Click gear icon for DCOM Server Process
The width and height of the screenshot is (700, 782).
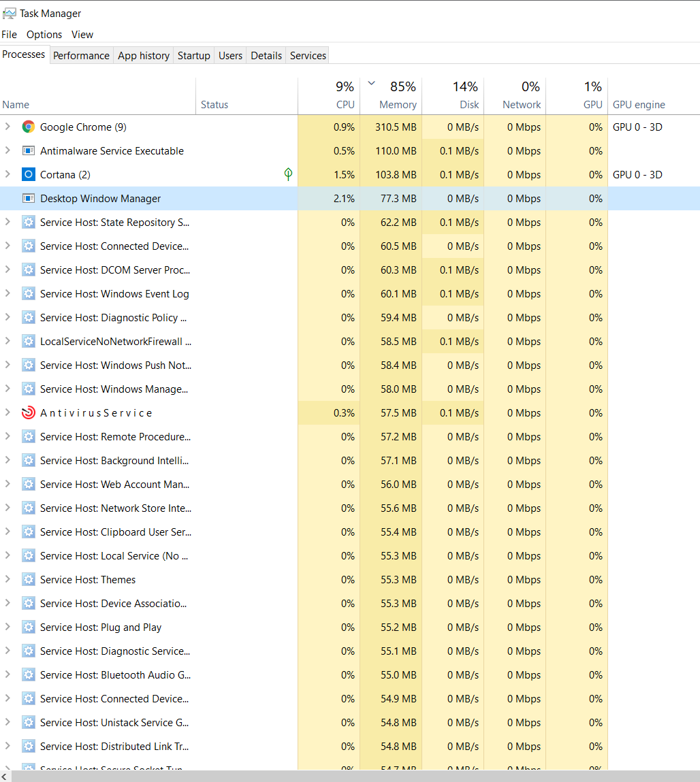click(x=29, y=270)
